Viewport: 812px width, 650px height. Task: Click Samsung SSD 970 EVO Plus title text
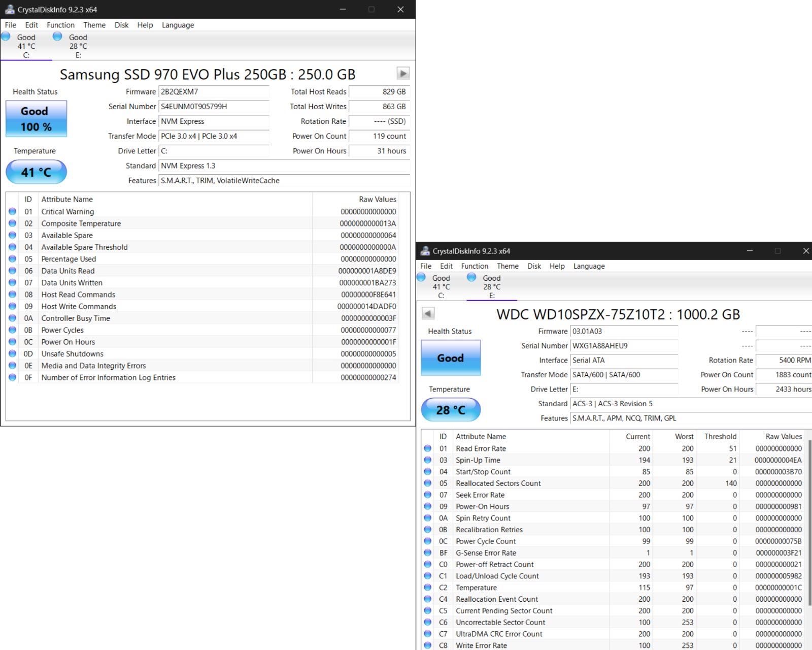[208, 74]
